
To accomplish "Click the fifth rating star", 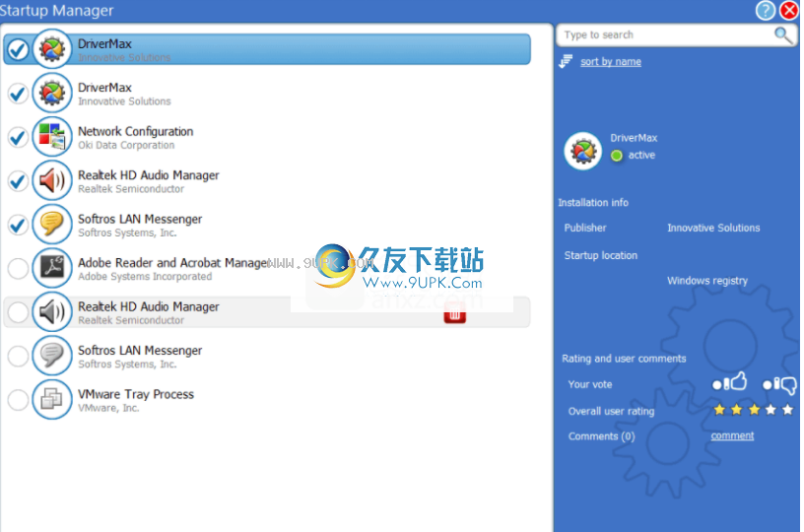I will point(788,410).
